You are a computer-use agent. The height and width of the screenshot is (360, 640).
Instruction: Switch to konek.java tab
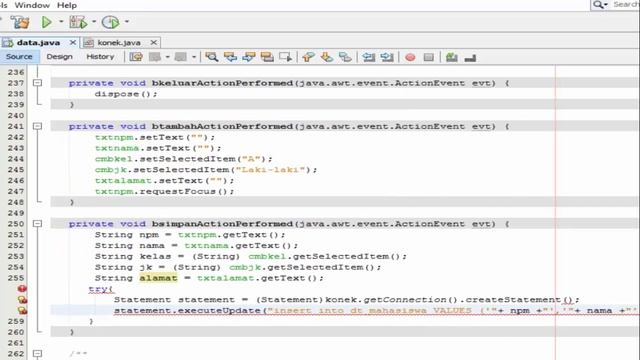coord(119,42)
